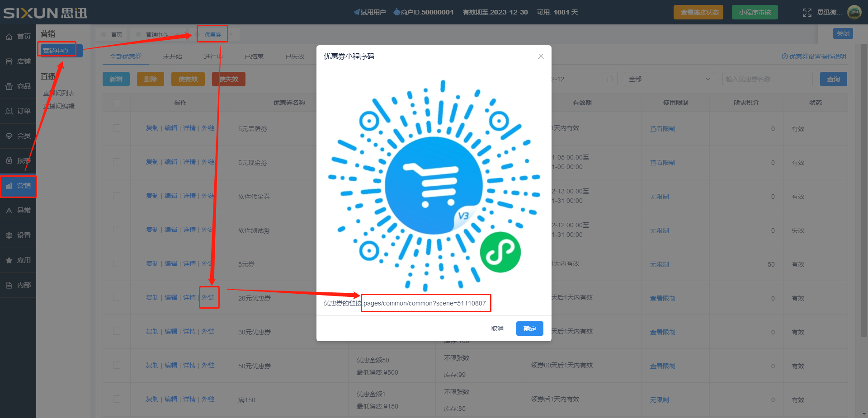This screenshot has width=868, height=418.
Task: Click the 新增 add coupon button
Action: [x=116, y=79]
